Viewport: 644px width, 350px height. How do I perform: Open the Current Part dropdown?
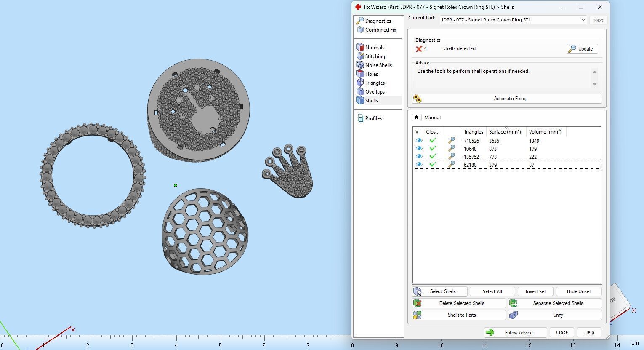(x=513, y=20)
